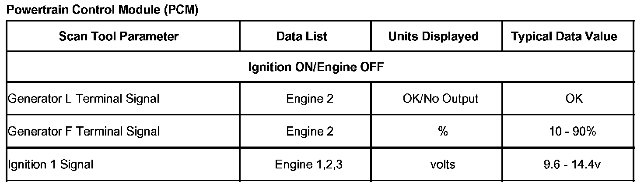Select Engine 2 cell for Generator L
Viewport: 644px width, 186px height.
[310, 99]
